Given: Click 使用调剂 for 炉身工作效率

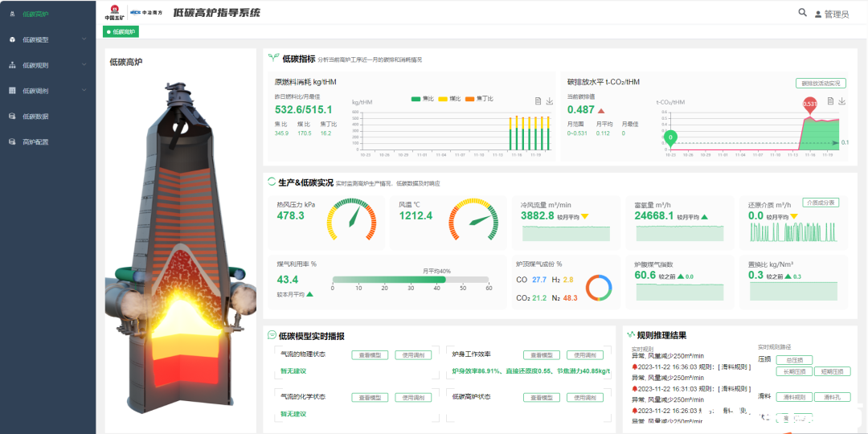Looking at the screenshot, I should (584, 355).
